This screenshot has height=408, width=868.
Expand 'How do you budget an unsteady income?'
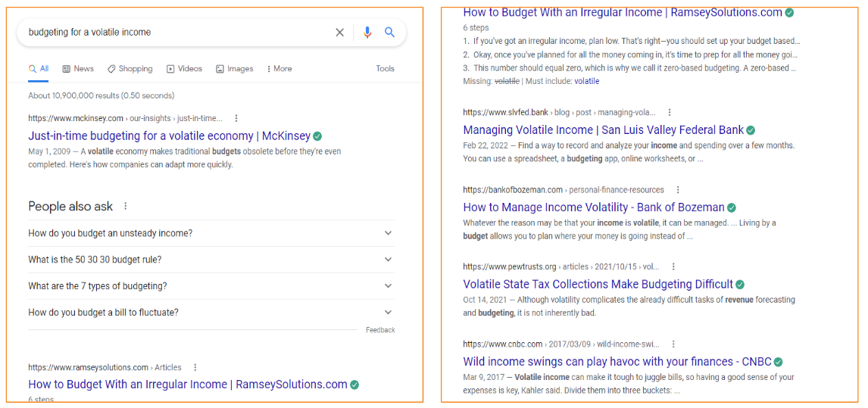coord(211,233)
